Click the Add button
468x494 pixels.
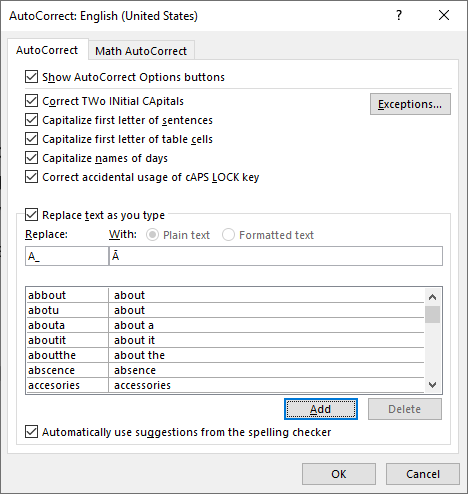point(321,409)
